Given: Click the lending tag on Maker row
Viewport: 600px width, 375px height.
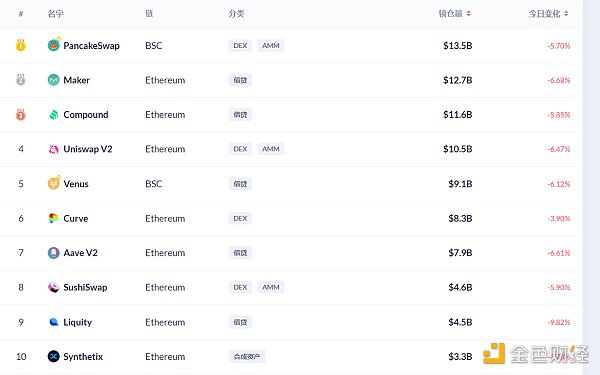Looking at the screenshot, I should pyautogui.click(x=240, y=80).
